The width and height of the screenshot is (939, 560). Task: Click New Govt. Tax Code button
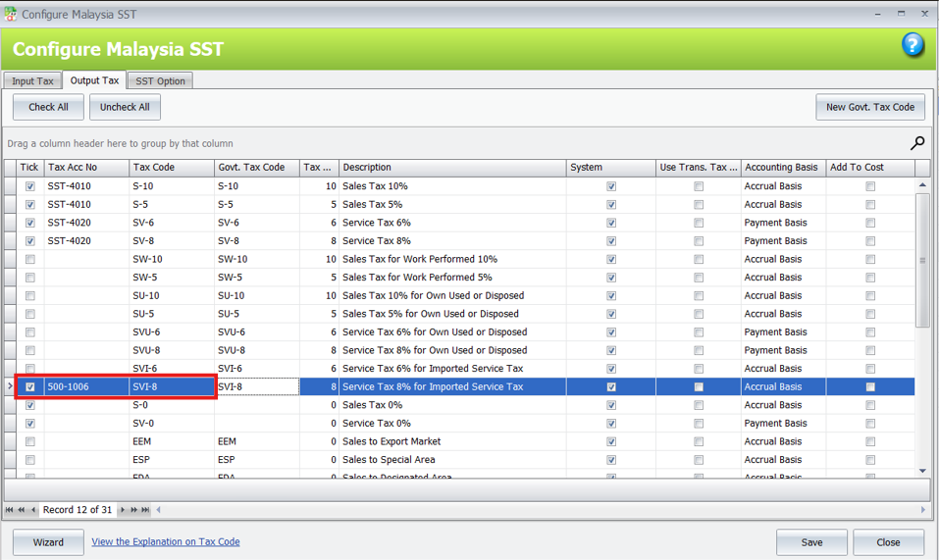(870, 107)
